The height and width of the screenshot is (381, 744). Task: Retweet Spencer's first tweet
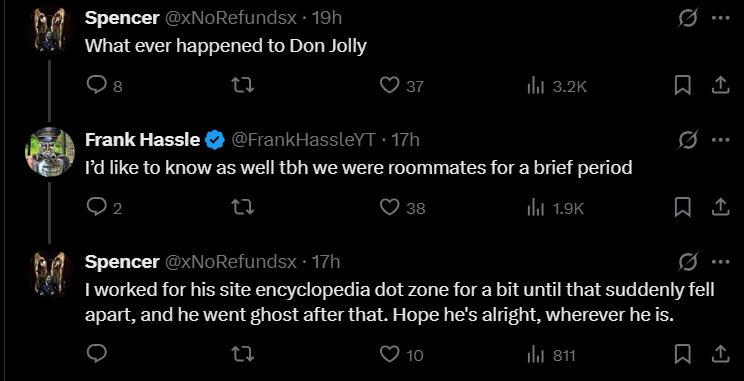(x=242, y=86)
